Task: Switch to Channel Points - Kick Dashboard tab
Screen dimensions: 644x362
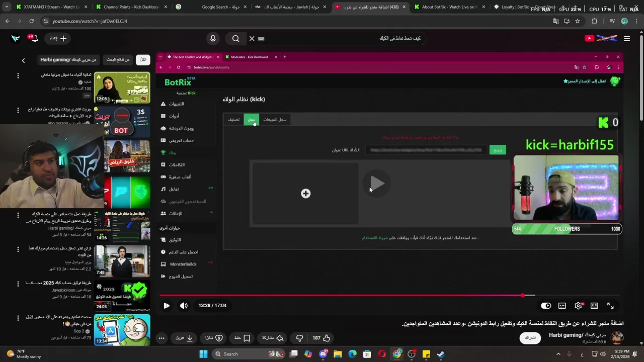Action: (x=131, y=7)
